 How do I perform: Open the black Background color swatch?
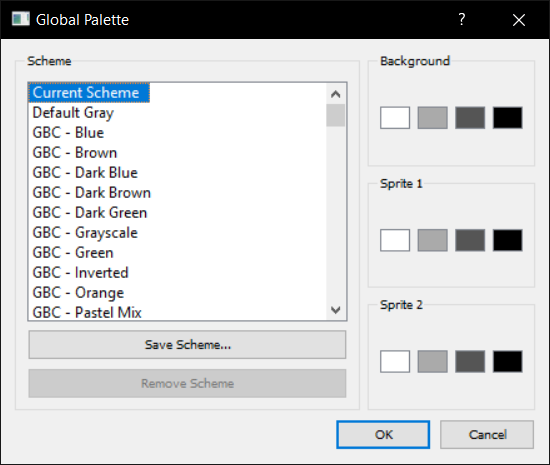tap(508, 118)
